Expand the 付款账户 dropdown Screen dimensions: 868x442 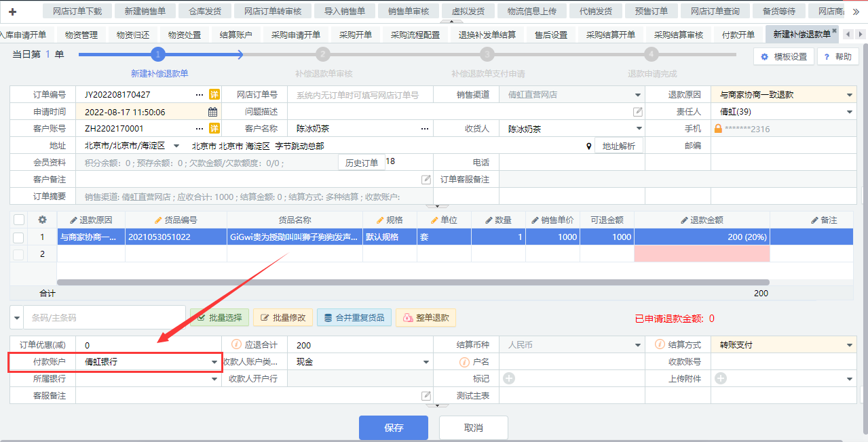click(214, 362)
